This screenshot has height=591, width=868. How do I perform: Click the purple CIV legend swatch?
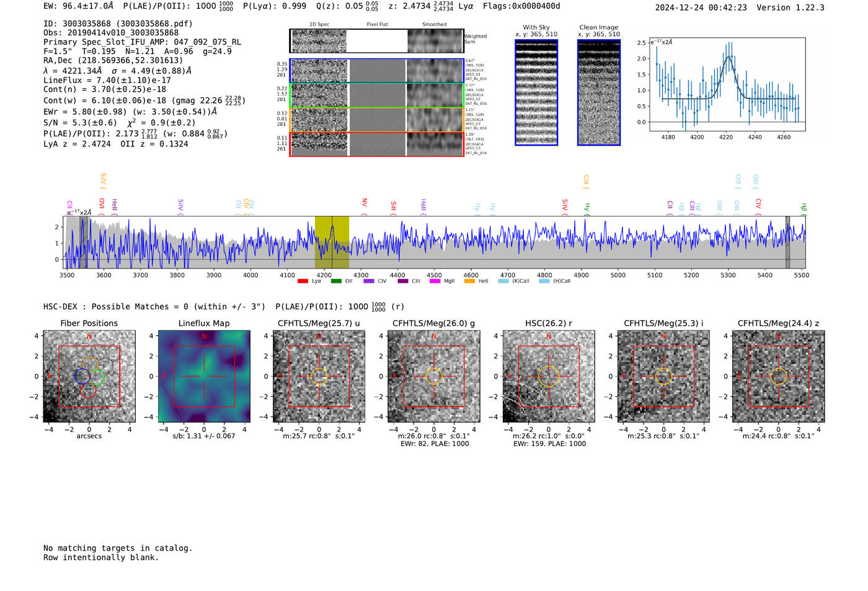tap(369, 281)
